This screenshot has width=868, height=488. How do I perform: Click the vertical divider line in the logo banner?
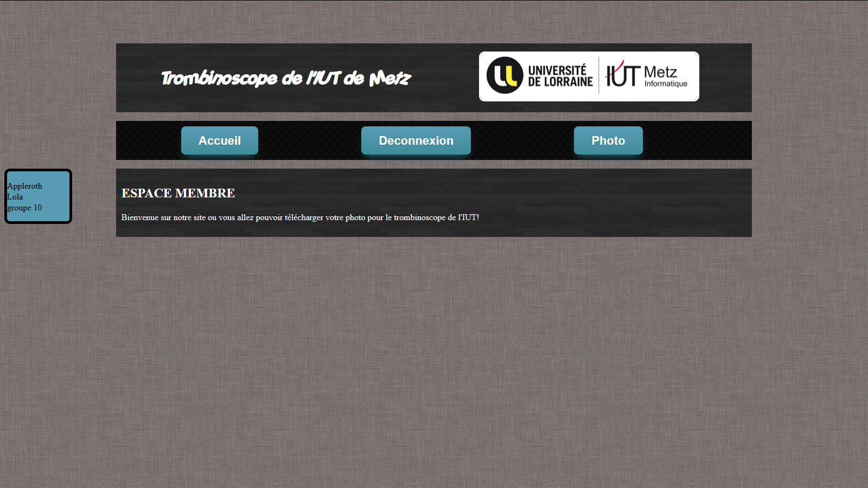[x=599, y=76]
